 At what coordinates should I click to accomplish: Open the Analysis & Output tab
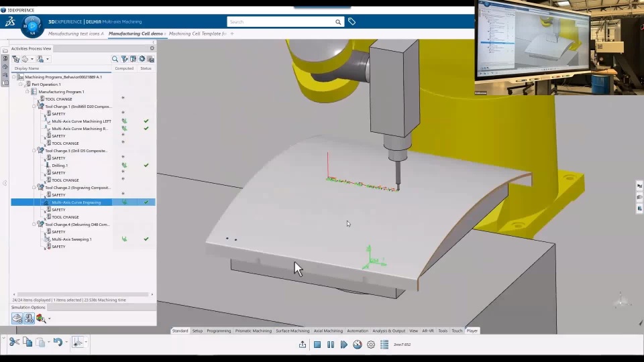[x=388, y=330]
